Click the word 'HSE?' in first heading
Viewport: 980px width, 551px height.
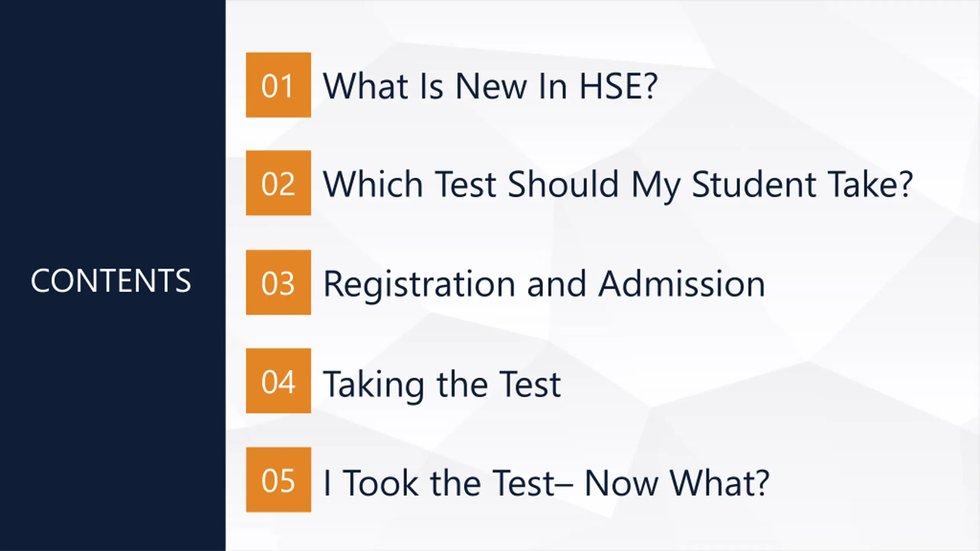(619, 86)
